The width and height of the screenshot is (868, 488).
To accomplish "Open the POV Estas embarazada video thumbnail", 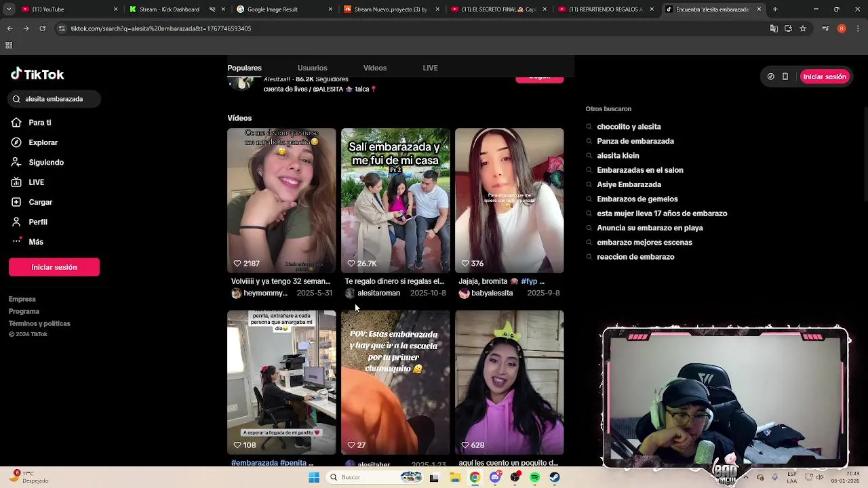I will 395,382.
